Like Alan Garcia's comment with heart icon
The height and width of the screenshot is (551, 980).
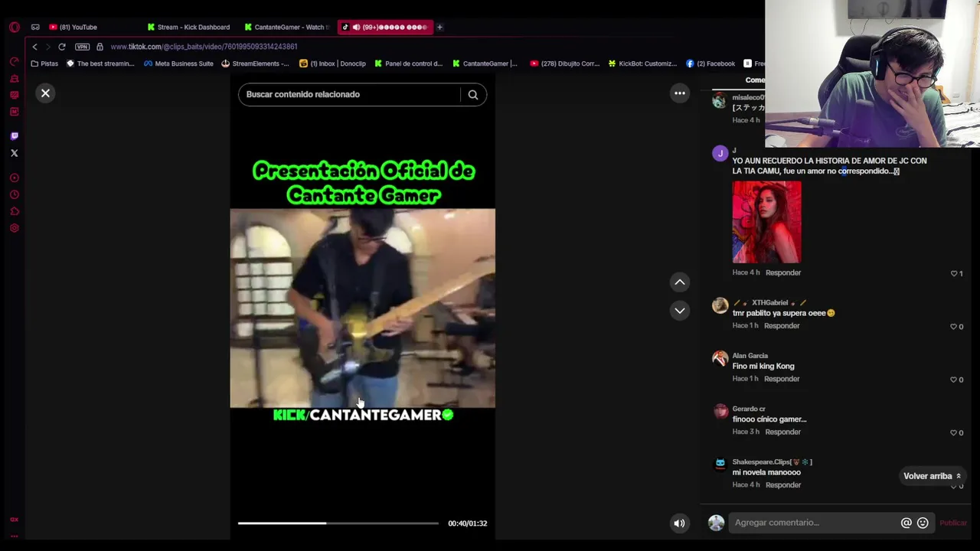tap(954, 380)
